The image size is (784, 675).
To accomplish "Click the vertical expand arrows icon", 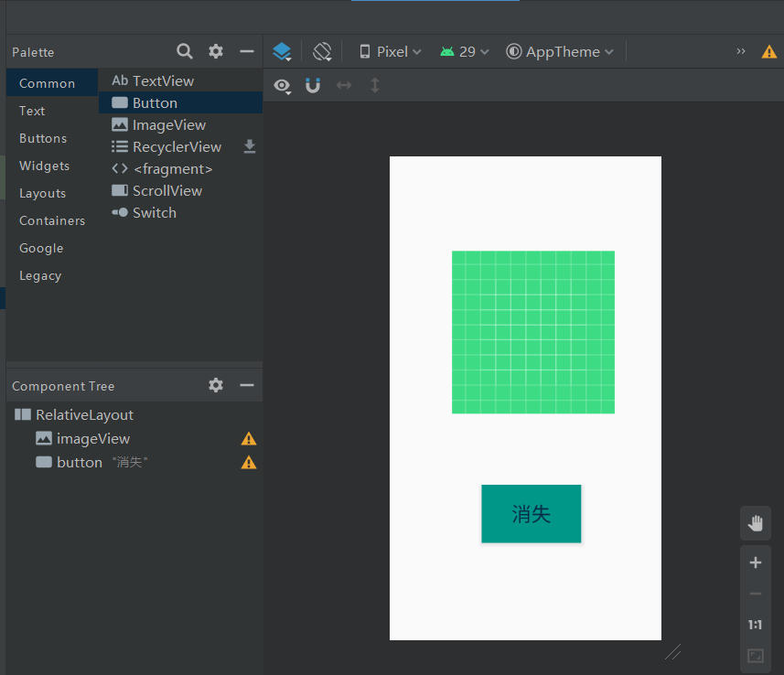I will (x=375, y=85).
